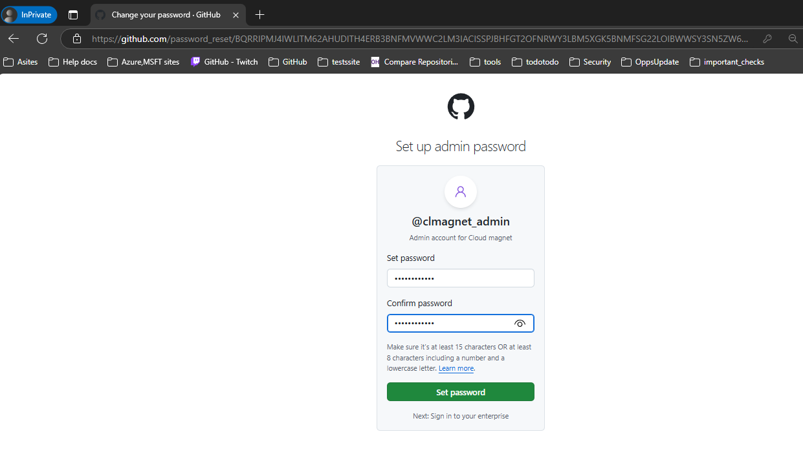Click the green Set password button
Screen dimensions: 803x456
point(460,392)
